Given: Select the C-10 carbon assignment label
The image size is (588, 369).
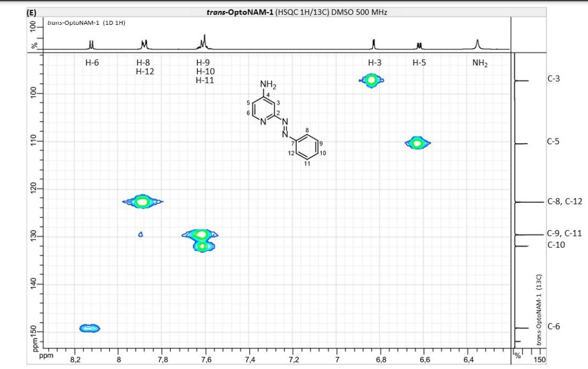Looking at the screenshot, I should (x=556, y=245).
